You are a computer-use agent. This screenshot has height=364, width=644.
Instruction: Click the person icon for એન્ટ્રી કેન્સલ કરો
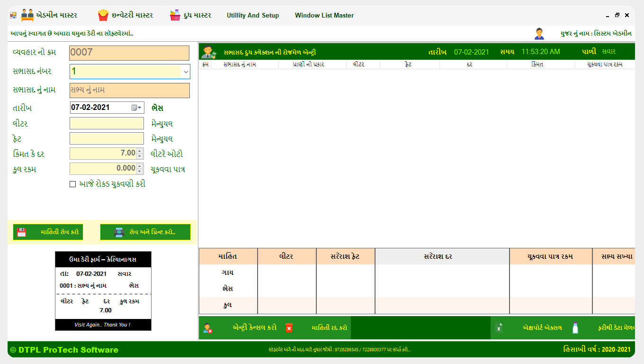coord(207,328)
